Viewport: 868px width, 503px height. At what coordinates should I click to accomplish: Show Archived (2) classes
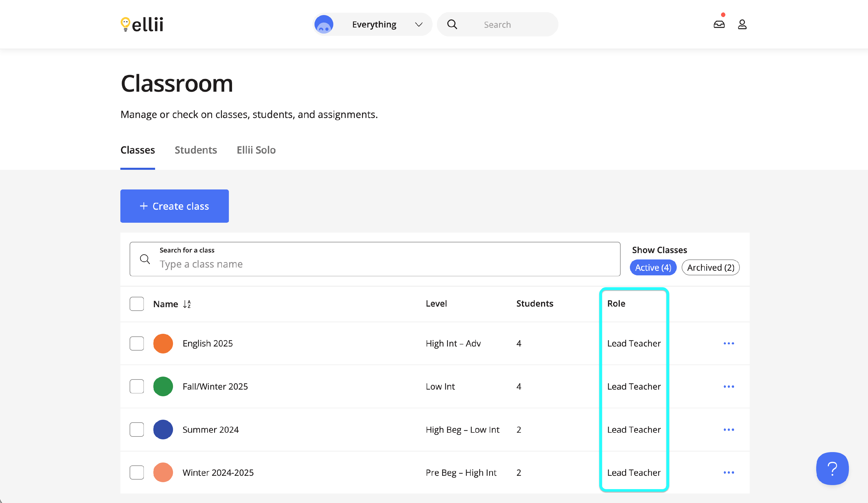click(x=710, y=268)
